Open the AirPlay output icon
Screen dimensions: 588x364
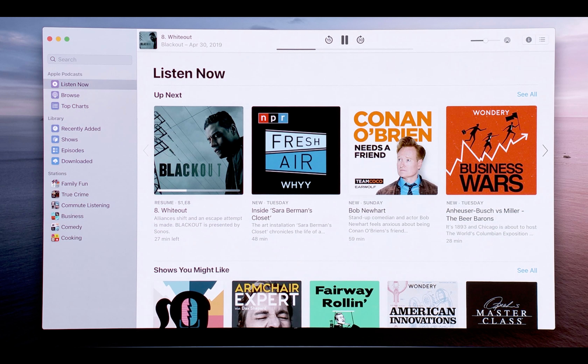[x=507, y=40]
